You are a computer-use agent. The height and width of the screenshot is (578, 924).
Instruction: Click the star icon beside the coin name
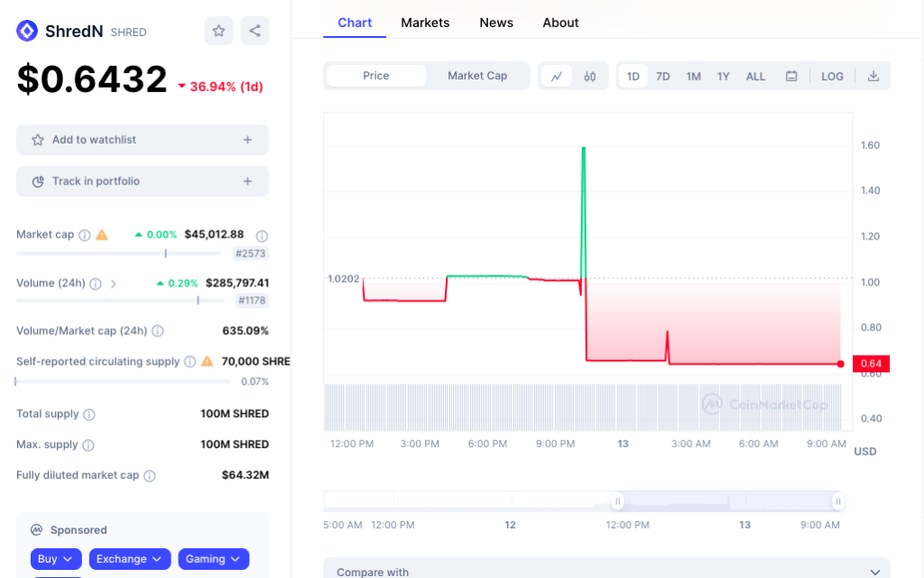point(218,30)
